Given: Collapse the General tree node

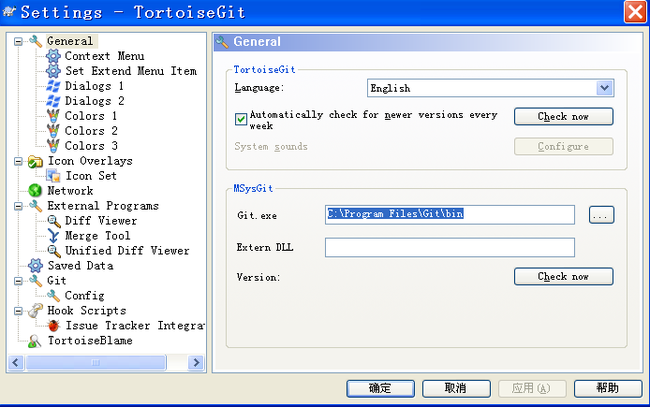Looking at the screenshot, I should [18, 41].
